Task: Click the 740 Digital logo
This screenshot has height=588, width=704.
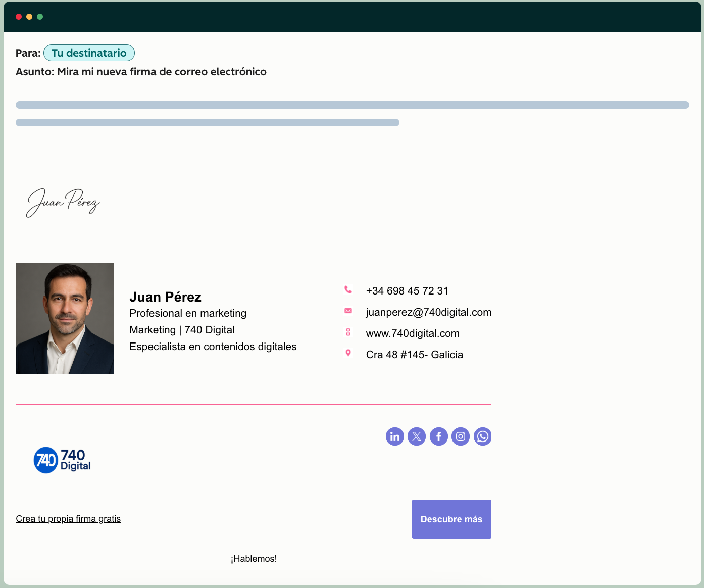Action: [62, 460]
